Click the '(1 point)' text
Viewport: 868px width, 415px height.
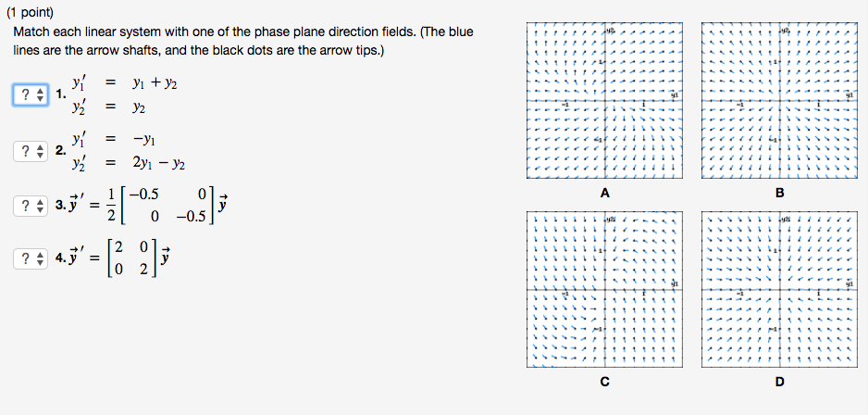coord(31,12)
